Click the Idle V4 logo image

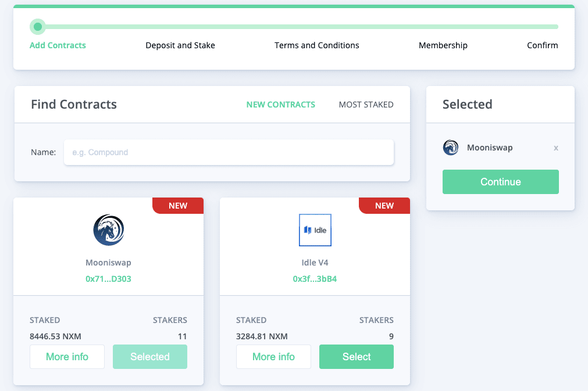tap(315, 230)
